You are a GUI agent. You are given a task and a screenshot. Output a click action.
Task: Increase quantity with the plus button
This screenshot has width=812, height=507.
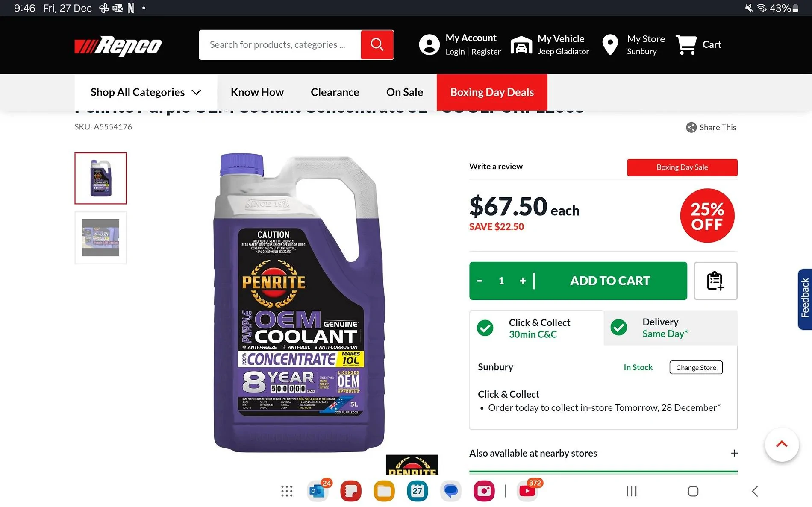coord(523,281)
